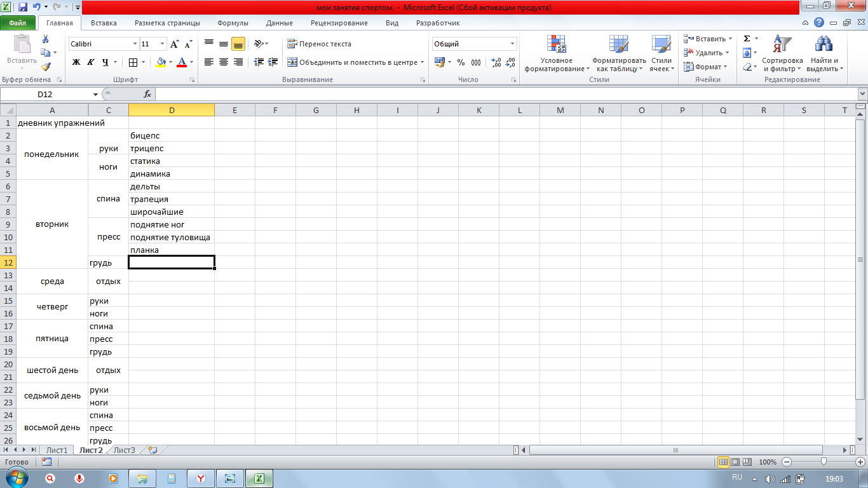Open Объединить и поместить в центре dropdown arrow
Screen dimensions: 868x488
(423, 62)
